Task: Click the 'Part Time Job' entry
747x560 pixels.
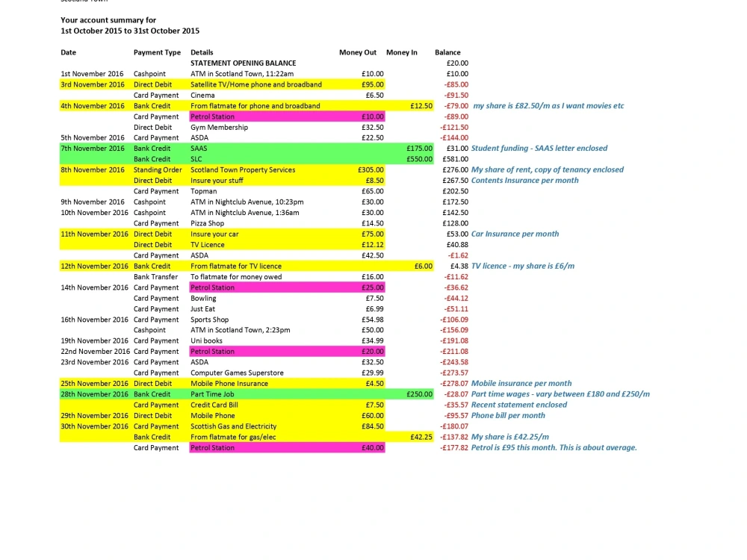Action: coord(212,393)
